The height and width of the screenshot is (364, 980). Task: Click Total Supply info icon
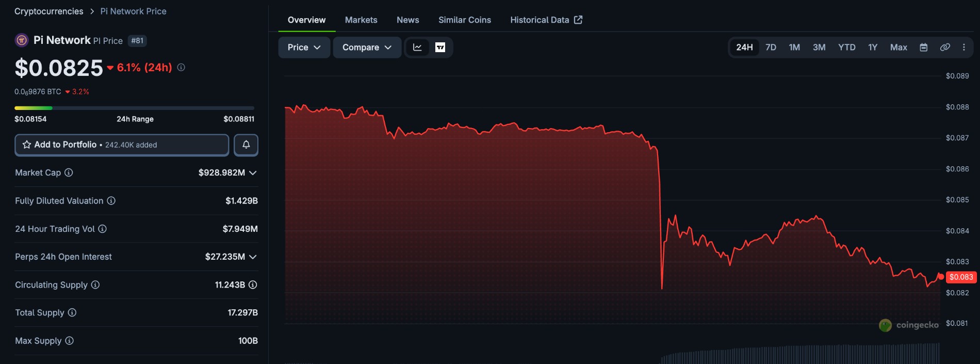point(72,312)
